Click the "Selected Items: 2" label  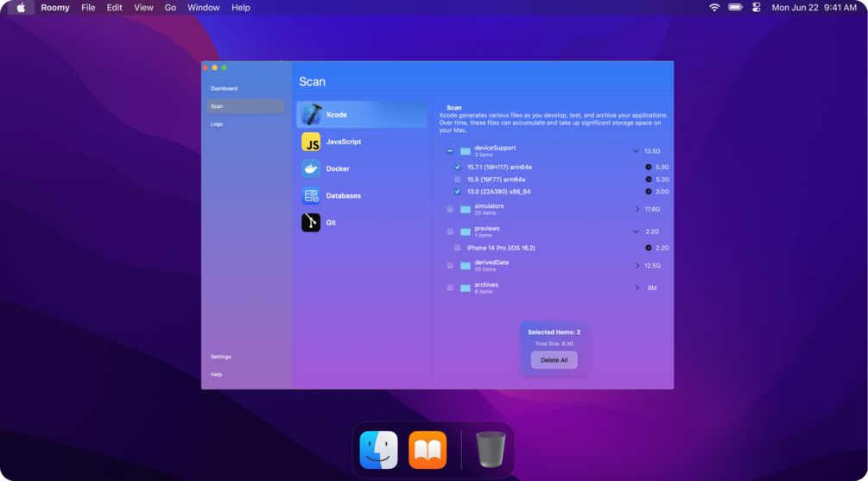coord(554,332)
